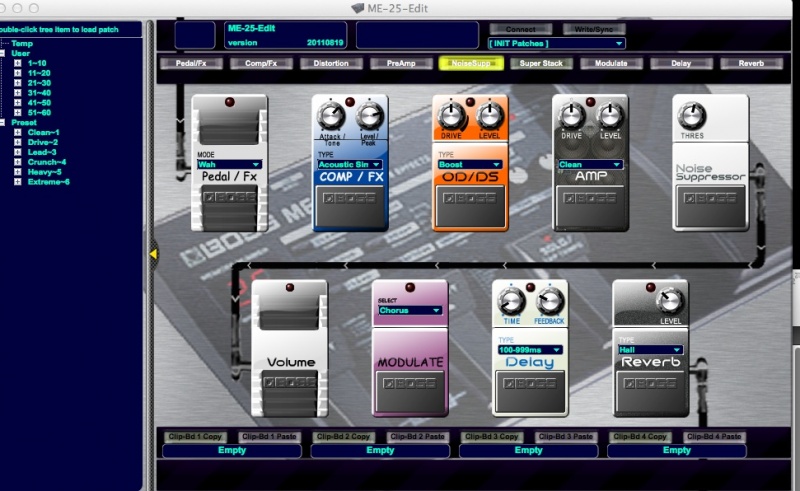Click the Clip-Bd 1 Paste button
The image size is (800, 491).
pyautogui.click(x=269, y=436)
